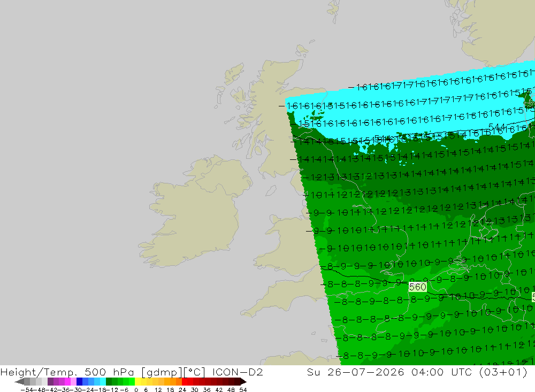
Task: Click the legend scale label 0
Action: click(136, 390)
